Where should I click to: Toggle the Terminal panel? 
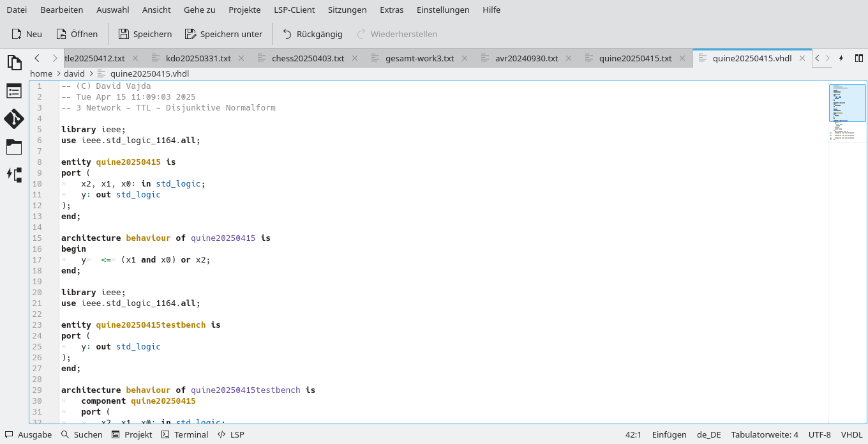pos(184,434)
